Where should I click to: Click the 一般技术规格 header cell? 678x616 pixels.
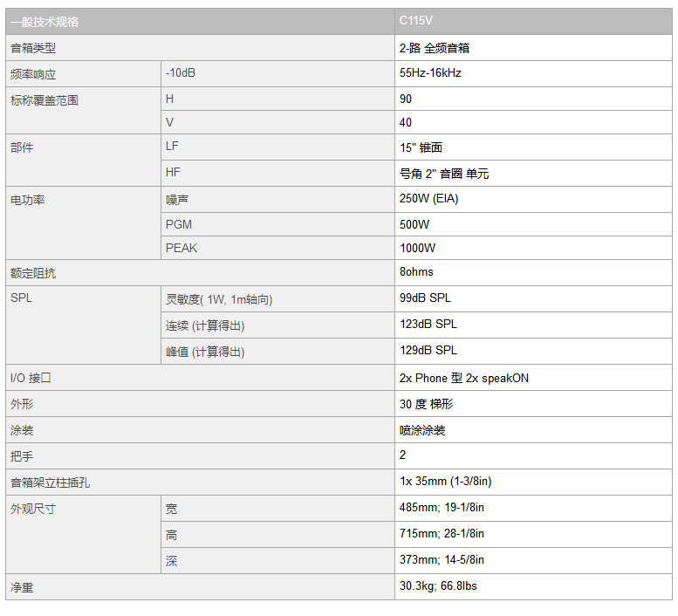pyautogui.click(x=200, y=21)
